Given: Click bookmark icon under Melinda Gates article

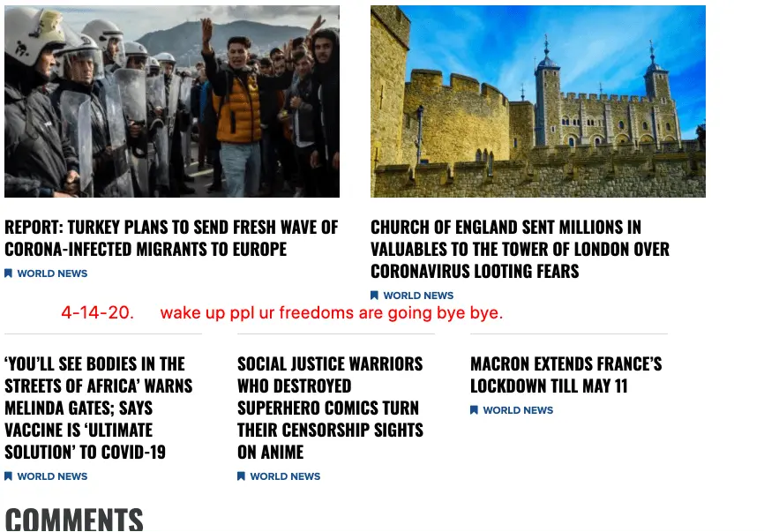Looking at the screenshot, I should click(x=8, y=476).
